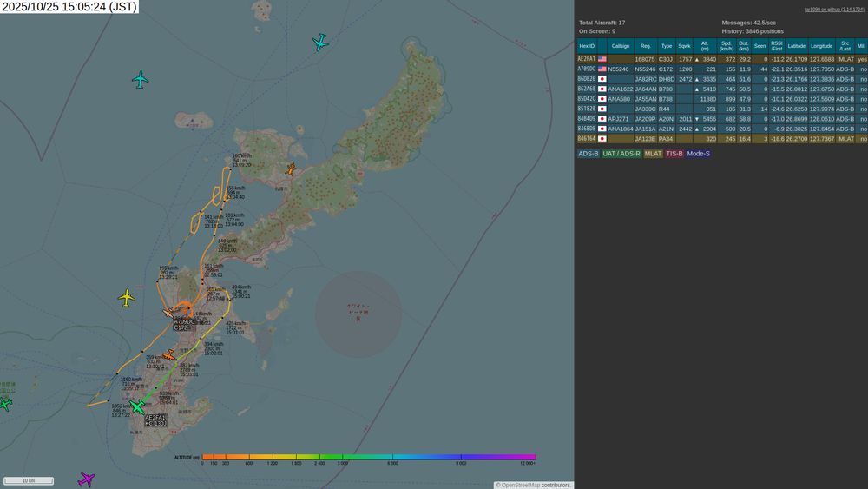Click squawk 2011 cell
The width and height of the screenshot is (868, 489).
[686, 119]
